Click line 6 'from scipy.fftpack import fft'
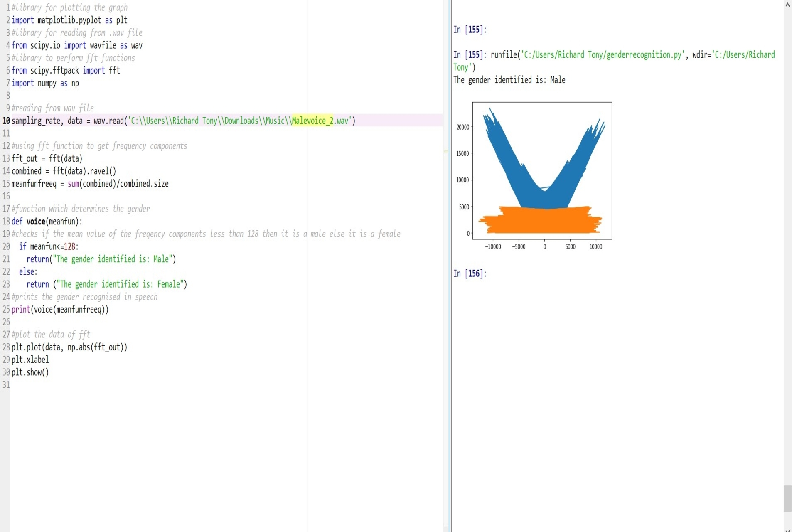Viewport: 792px width, 532px height. [66, 70]
